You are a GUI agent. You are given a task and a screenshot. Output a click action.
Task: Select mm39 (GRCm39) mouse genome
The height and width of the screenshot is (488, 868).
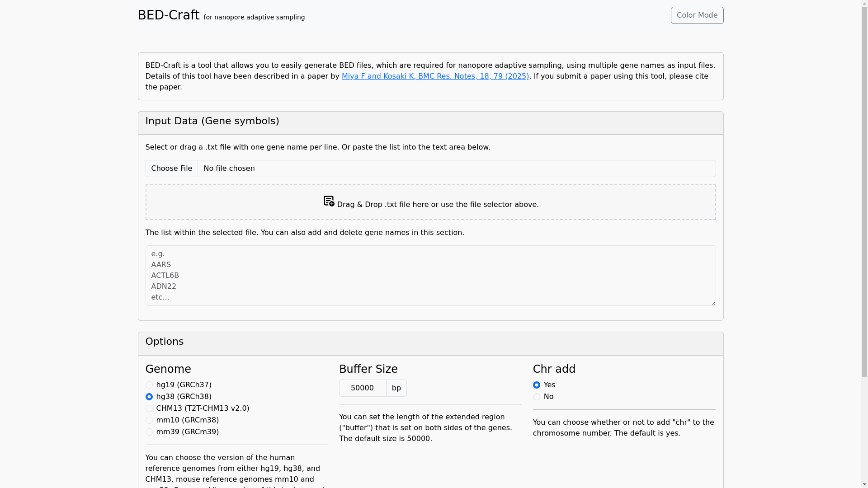click(x=149, y=432)
